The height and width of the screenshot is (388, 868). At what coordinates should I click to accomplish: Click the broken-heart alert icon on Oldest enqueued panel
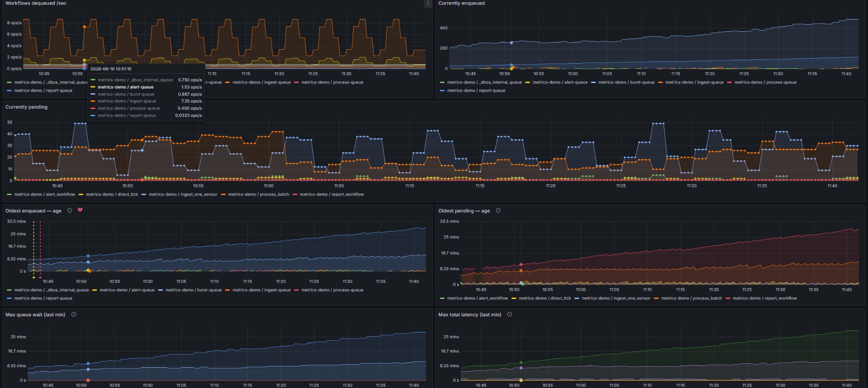pyautogui.click(x=80, y=210)
